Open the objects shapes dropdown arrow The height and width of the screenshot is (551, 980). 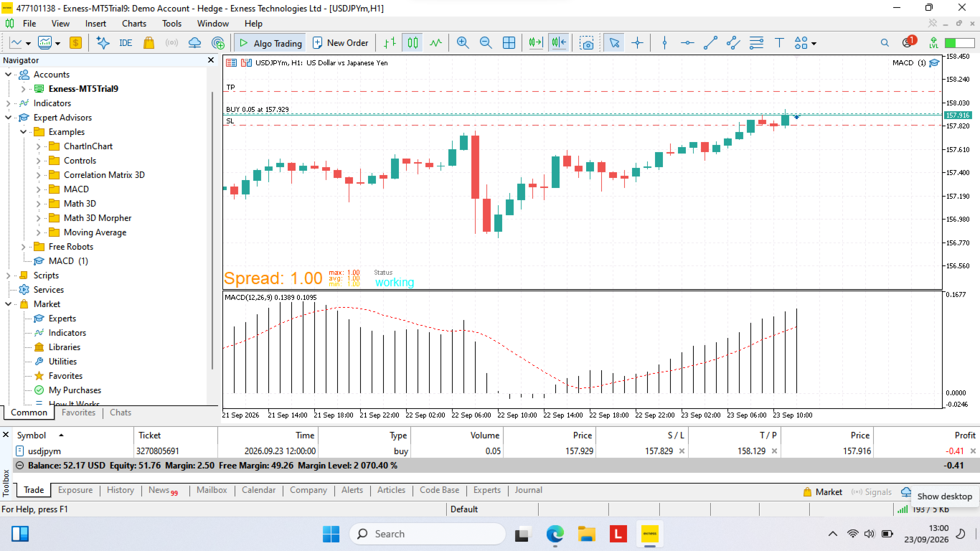(814, 44)
